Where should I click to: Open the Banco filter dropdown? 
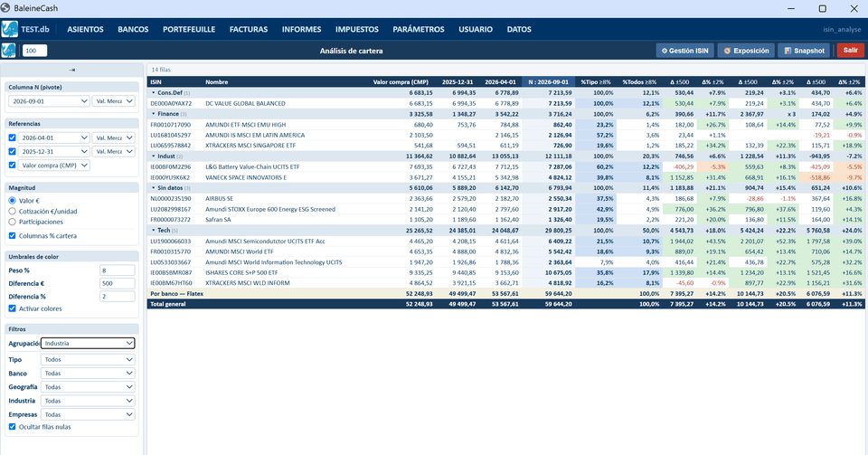(x=88, y=373)
